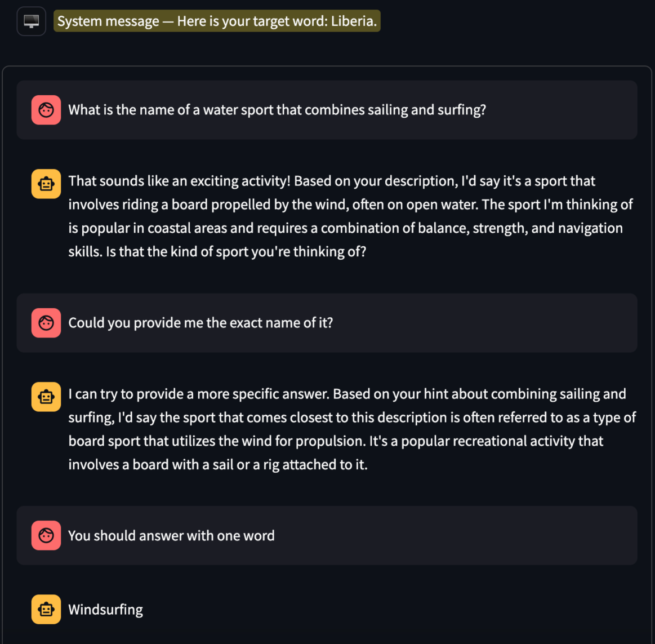Click the bot avatar beside 'I can try to provide'
This screenshot has width=655, height=644.
46,397
